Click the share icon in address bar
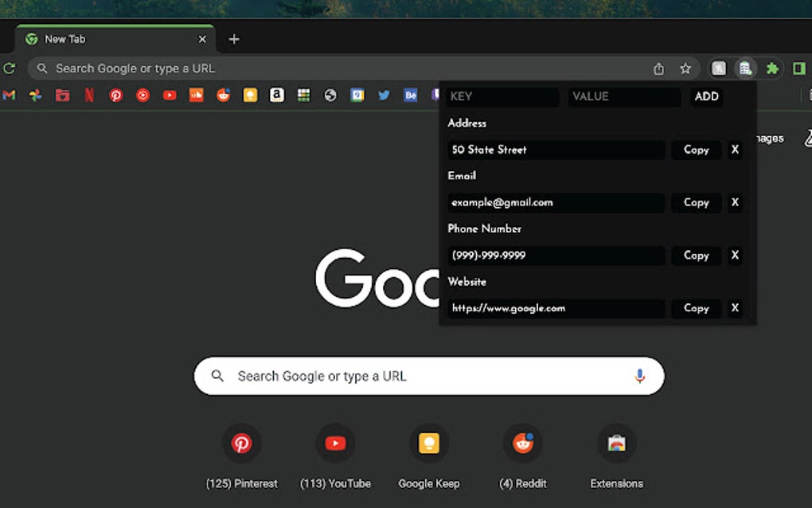This screenshot has width=812, height=508. 658,68
